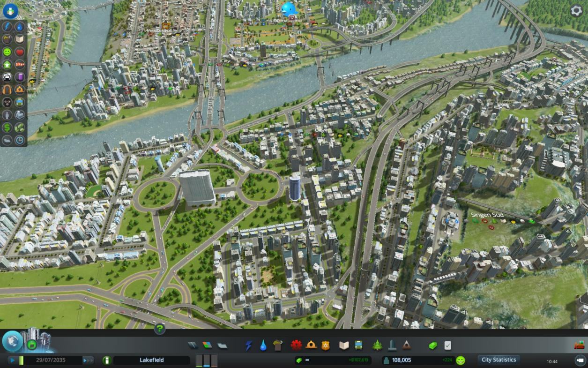The height and width of the screenshot is (368, 588).
Task: Show the Population info view
Action: [7, 115]
